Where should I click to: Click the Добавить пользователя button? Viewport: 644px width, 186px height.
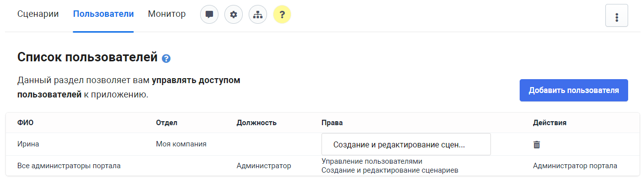574,90
